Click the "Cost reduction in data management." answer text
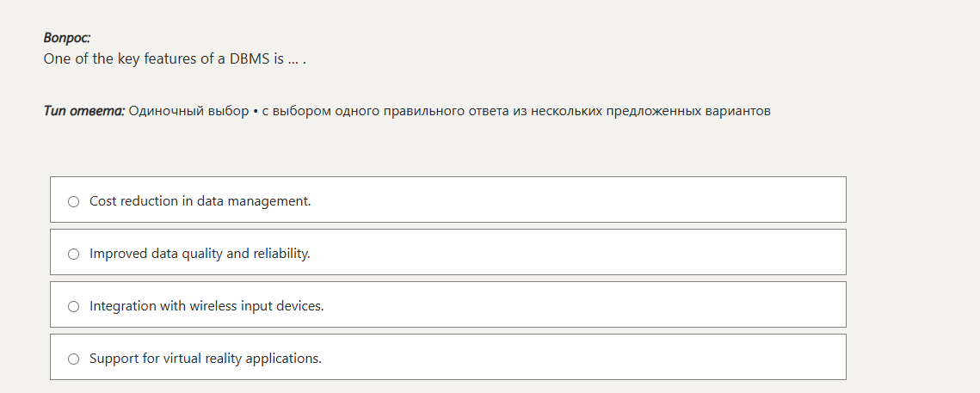This screenshot has width=980, height=393. coord(200,201)
